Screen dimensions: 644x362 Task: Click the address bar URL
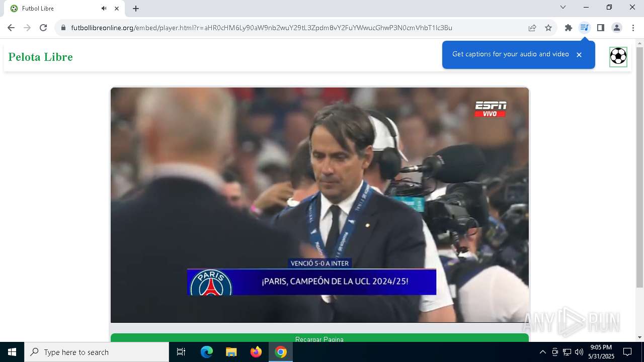coord(262,28)
